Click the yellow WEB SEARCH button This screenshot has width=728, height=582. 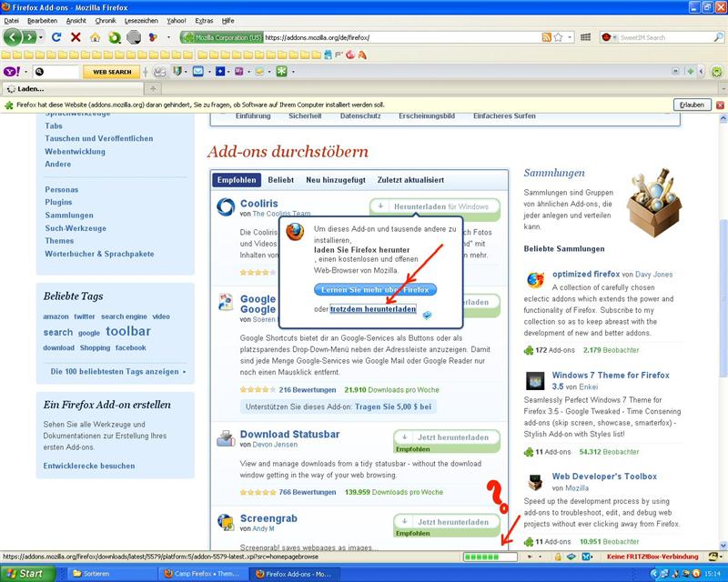[x=112, y=72]
